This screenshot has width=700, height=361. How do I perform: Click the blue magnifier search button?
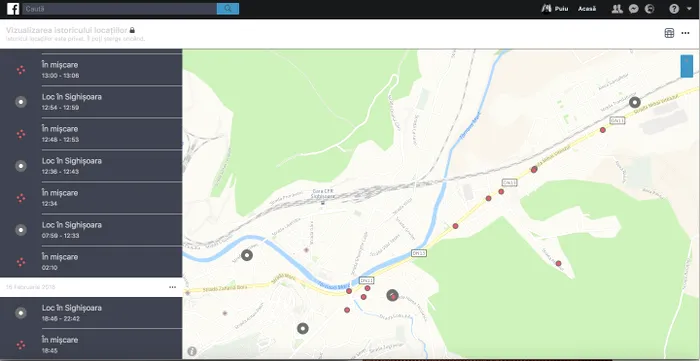(x=228, y=9)
